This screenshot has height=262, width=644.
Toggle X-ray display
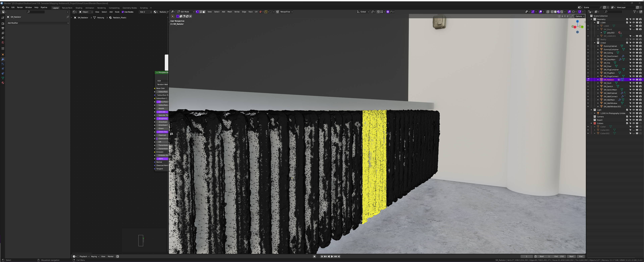click(x=548, y=12)
